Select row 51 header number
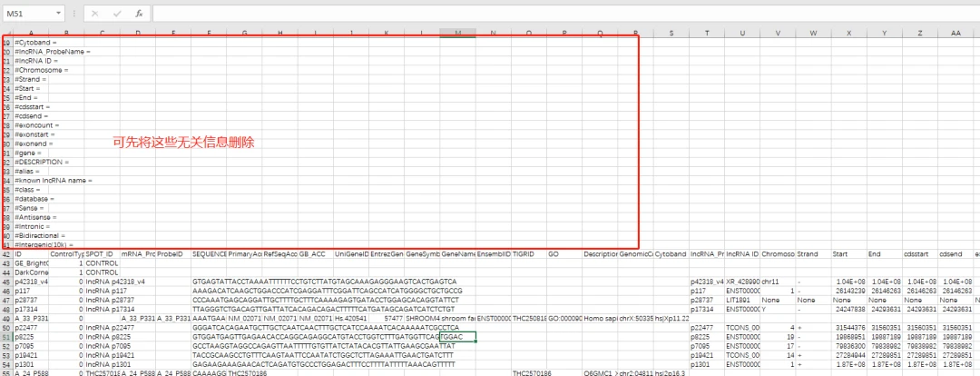The height and width of the screenshot is (376, 980). 6,337
